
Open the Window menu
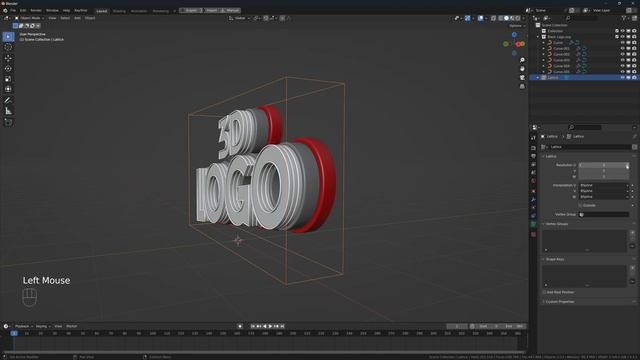(52, 10)
